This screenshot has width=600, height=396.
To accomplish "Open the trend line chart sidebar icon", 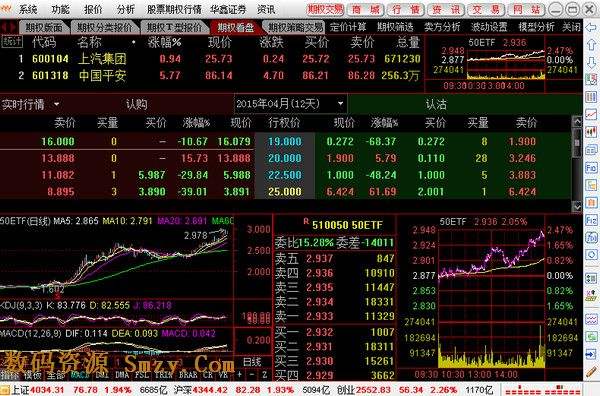I will 591,114.
